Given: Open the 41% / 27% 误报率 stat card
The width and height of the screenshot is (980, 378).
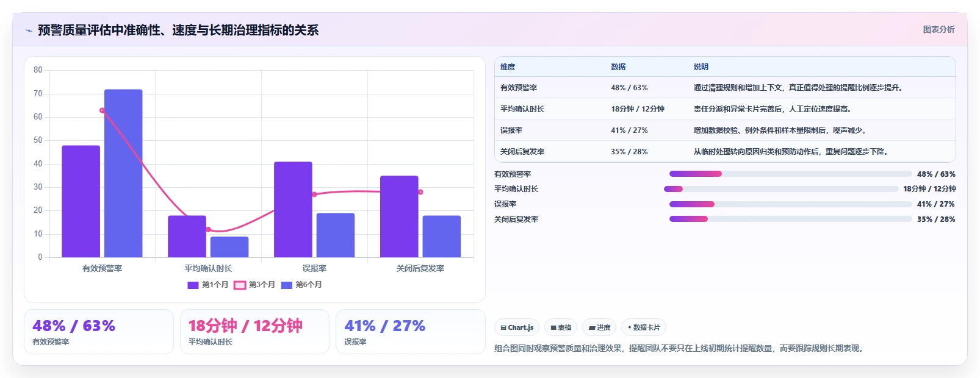Looking at the screenshot, I should (x=411, y=332).
